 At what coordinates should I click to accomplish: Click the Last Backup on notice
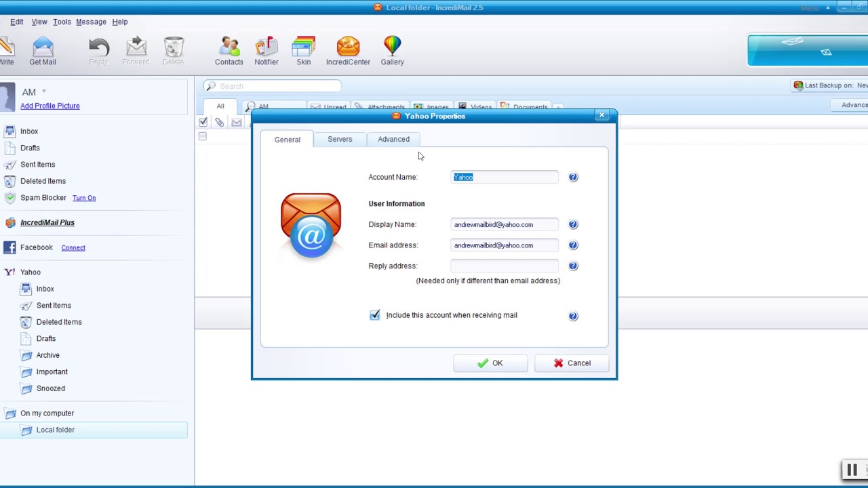coord(831,85)
